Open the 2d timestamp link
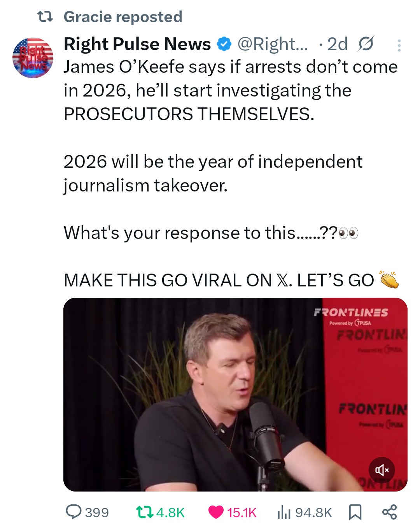 [x=337, y=44]
